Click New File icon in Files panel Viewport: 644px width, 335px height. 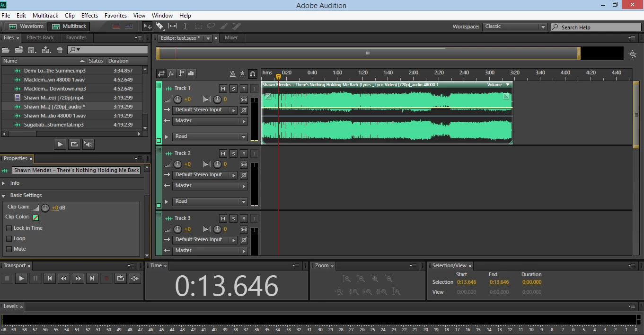32,50
